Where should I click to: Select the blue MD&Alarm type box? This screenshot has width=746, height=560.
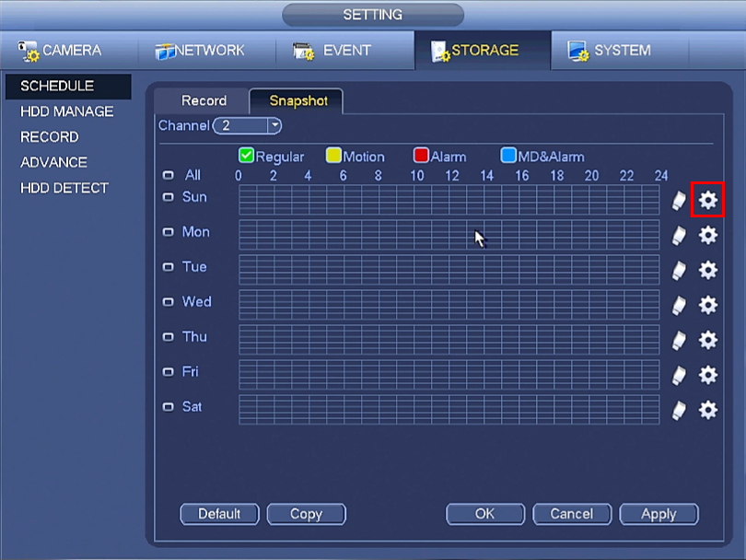(x=508, y=155)
